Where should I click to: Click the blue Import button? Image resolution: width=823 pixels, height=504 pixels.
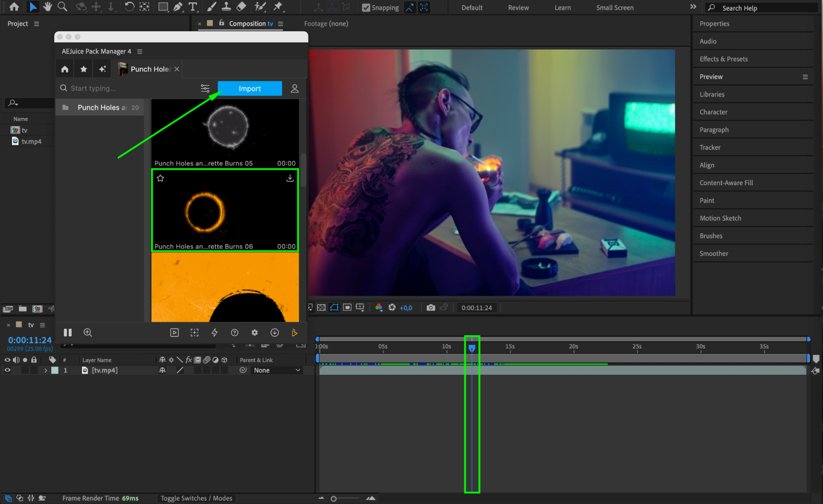point(249,89)
